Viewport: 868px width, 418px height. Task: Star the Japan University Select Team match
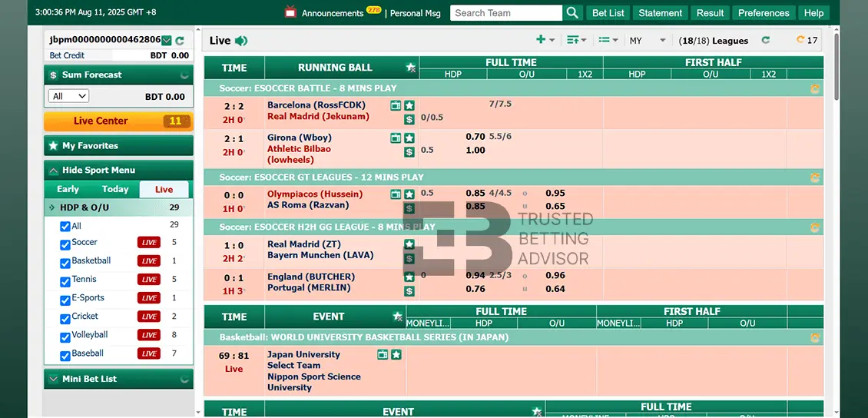[x=396, y=354]
